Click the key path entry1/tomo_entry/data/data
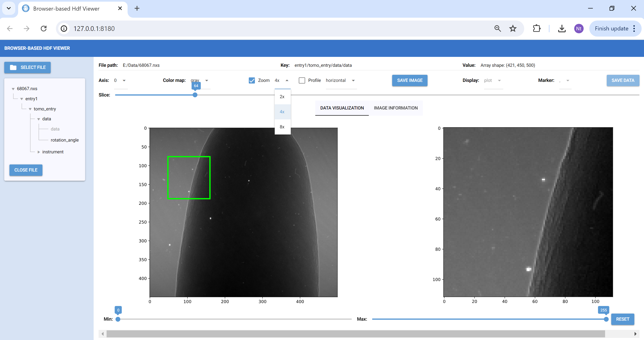The width and height of the screenshot is (644, 340). [x=323, y=65]
